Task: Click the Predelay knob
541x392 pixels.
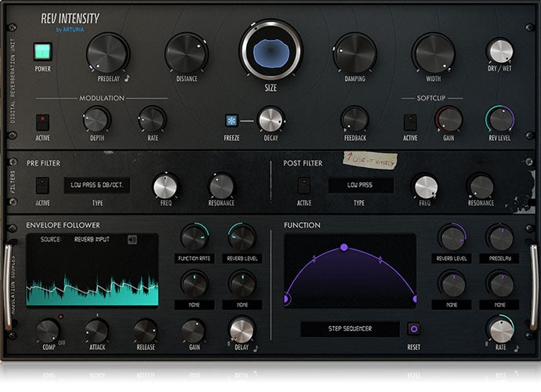Action: pyautogui.click(x=107, y=53)
